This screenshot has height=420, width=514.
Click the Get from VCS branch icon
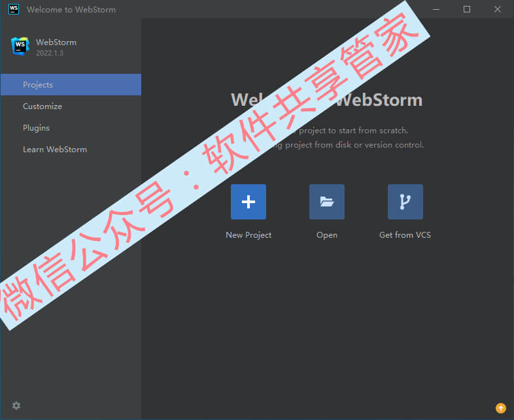pos(405,202)
